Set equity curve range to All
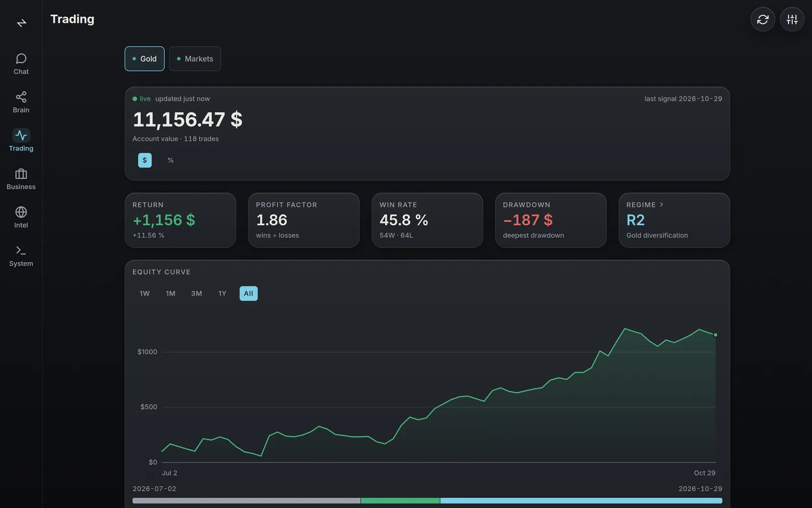This screenshot has height=508, width=812. (x=249, y=294)
